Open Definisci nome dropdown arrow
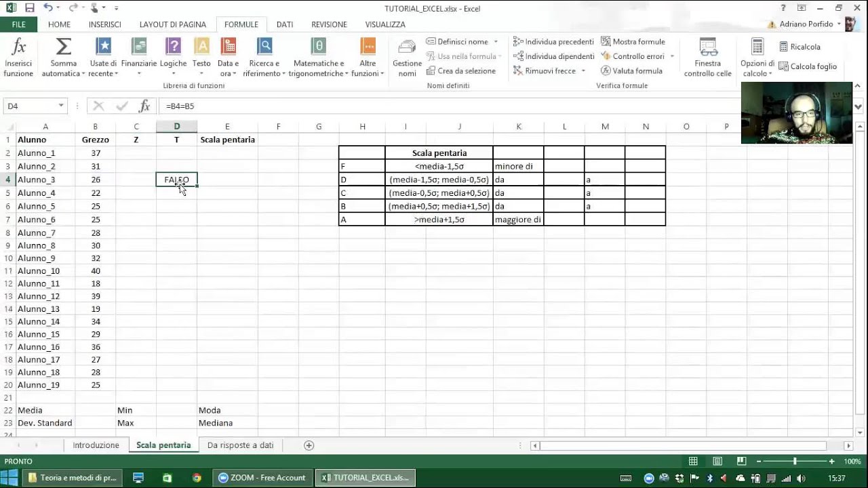 (496, 41)
